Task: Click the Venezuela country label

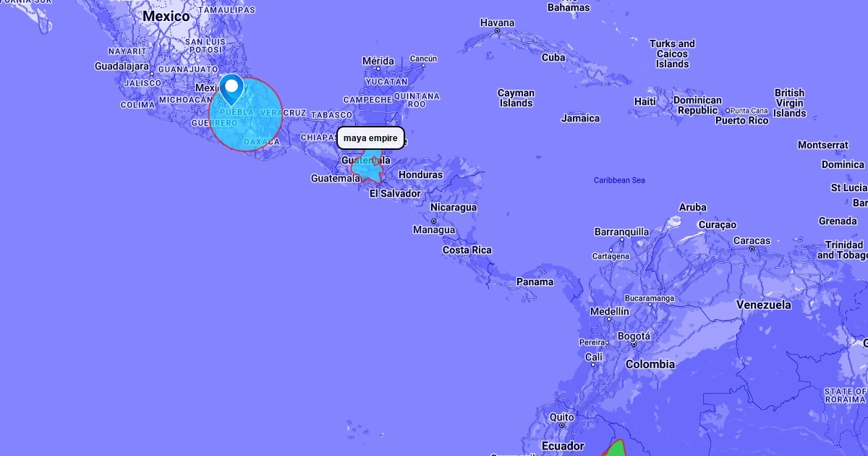Action: coord(764,305)
